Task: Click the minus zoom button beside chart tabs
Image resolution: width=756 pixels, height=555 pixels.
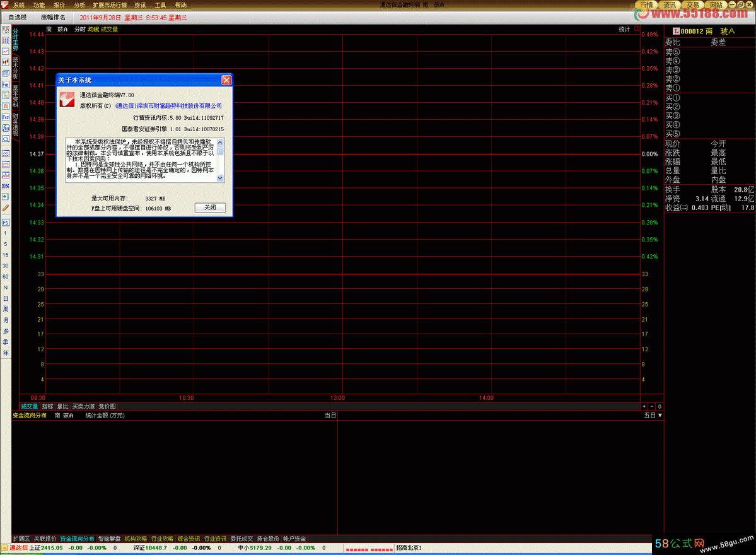Action: coord(652,407)
